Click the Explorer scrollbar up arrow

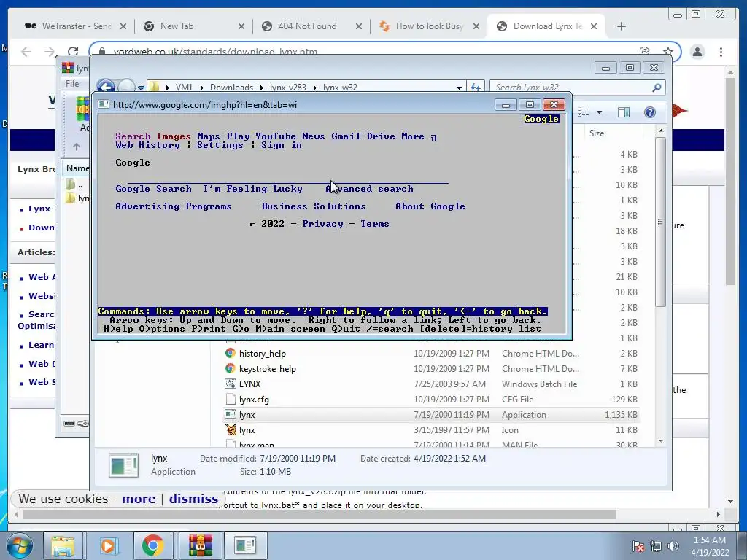click(x=661, y=130)
